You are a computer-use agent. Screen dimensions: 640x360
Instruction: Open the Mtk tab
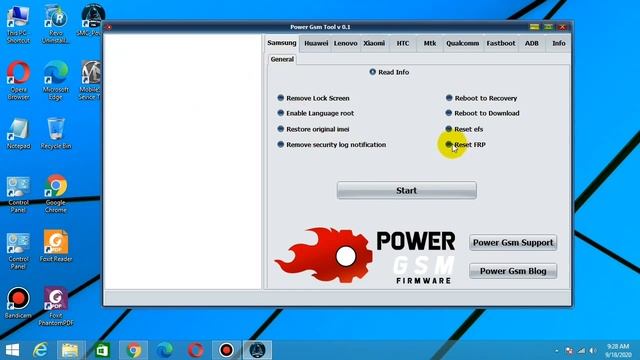429,43
